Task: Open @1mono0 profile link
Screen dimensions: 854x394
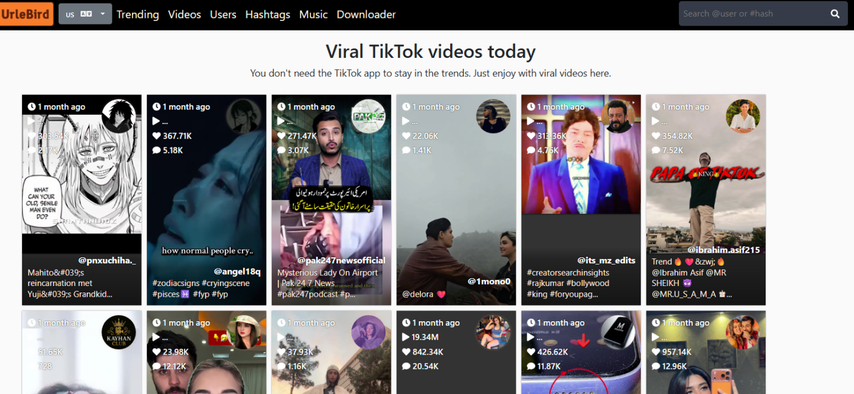Action: tap(489, 281)
